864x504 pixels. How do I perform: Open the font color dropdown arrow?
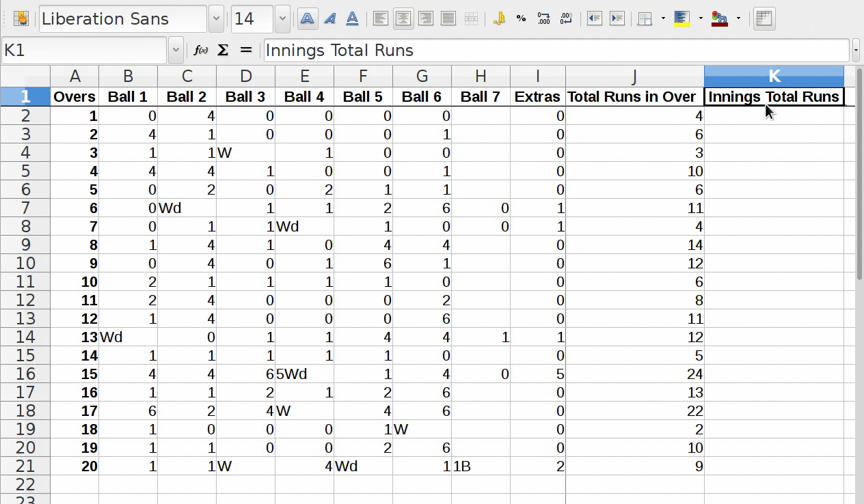coord(738,19)
